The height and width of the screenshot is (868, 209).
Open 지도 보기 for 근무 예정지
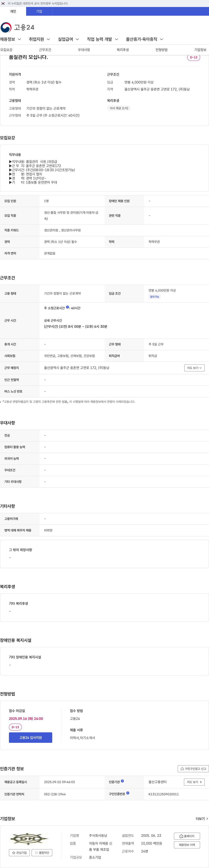tap(194, 368)
